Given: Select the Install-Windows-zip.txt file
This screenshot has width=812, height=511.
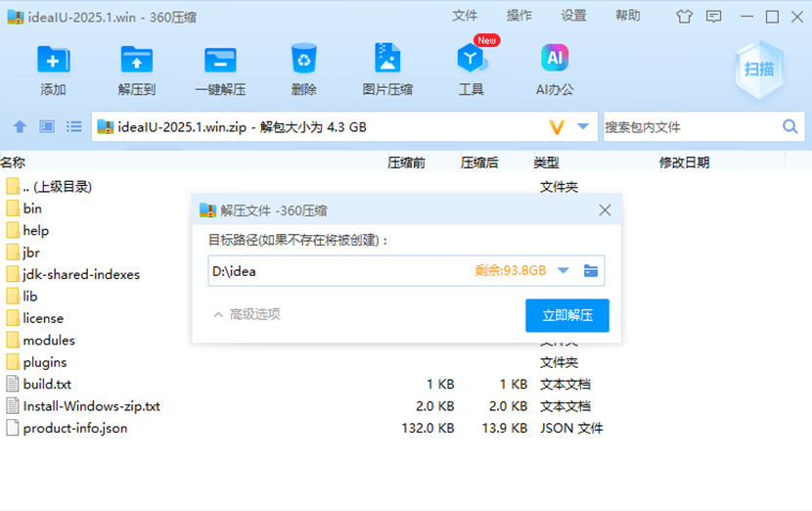Looking at the screenshot, I should click(83, 406).
